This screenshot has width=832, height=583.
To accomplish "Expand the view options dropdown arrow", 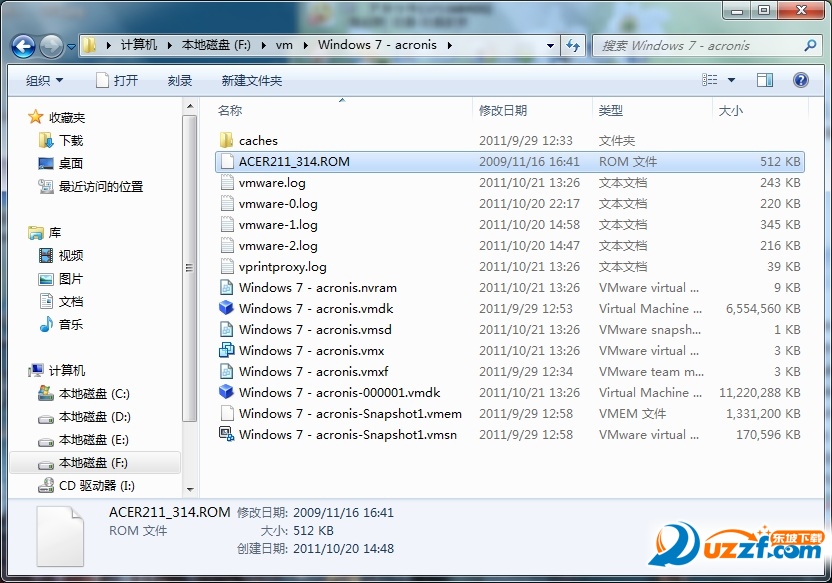I will click(x=731, y=80).
